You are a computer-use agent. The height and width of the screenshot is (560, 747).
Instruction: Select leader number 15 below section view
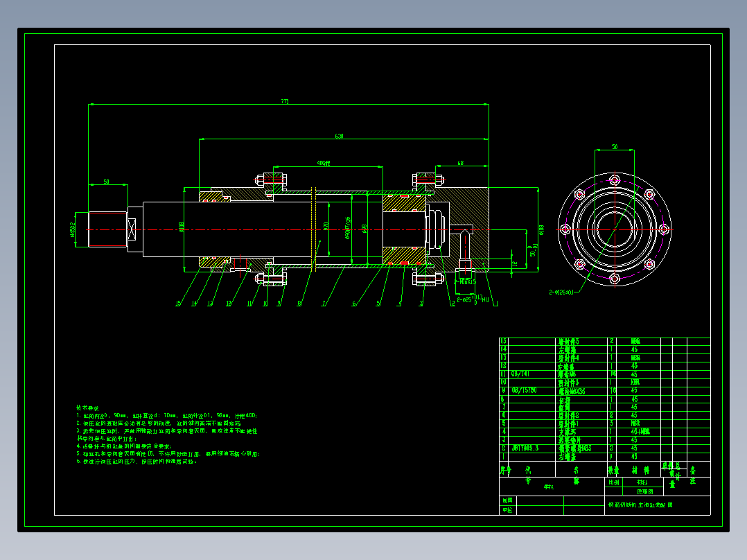pyautogui.click(x=178, y=304)
